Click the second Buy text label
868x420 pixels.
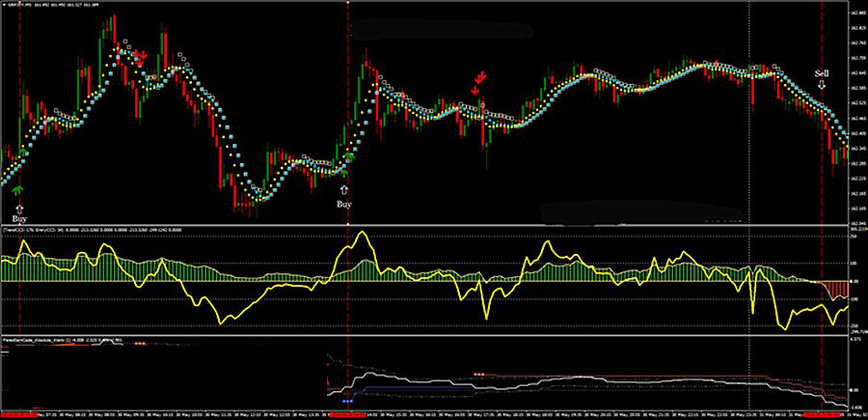(344, 205)
